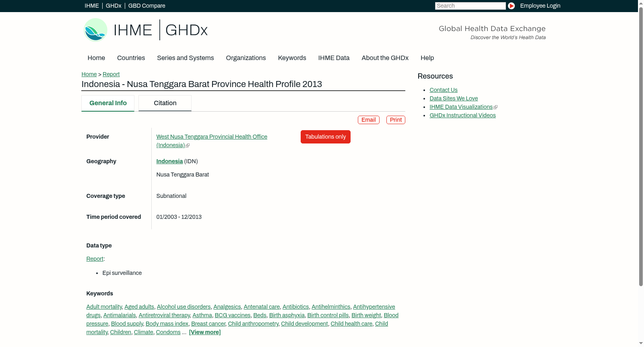Screen dimensions: 644x347
Task: Open GBD Compare link in top bar
Action: [147, 6]
